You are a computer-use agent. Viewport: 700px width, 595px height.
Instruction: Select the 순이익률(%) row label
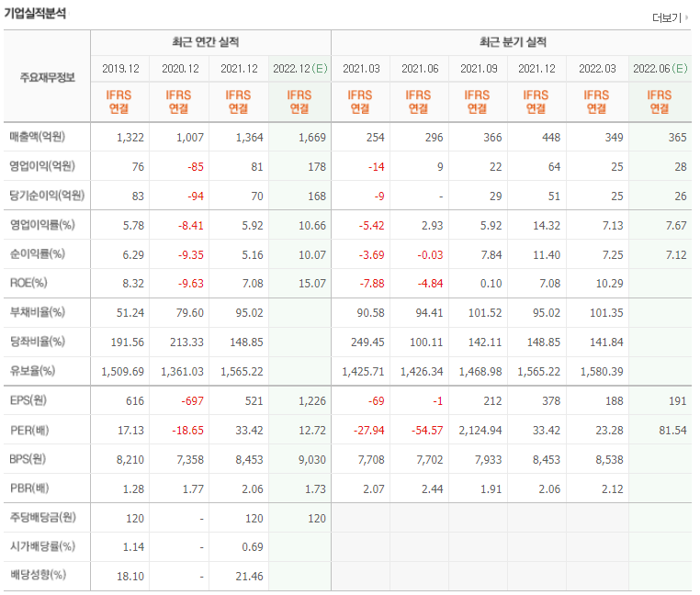pyautogui.click(x=38, y=254)
